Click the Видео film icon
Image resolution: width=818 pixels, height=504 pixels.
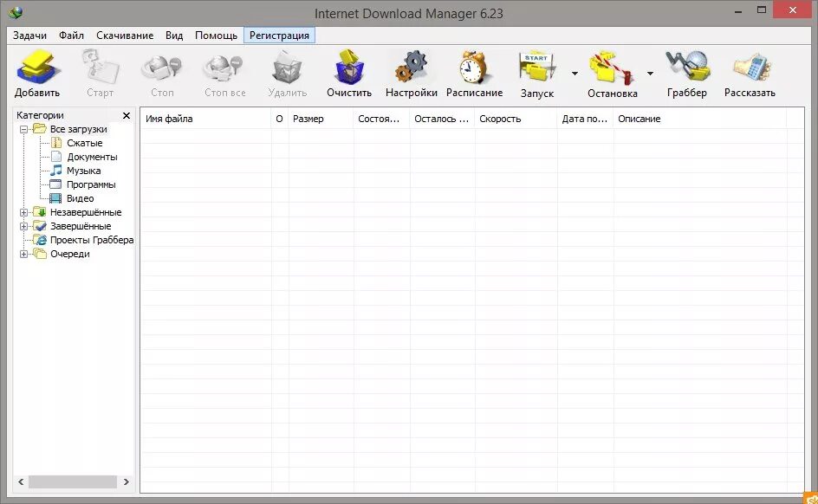(x=55, y=198)
